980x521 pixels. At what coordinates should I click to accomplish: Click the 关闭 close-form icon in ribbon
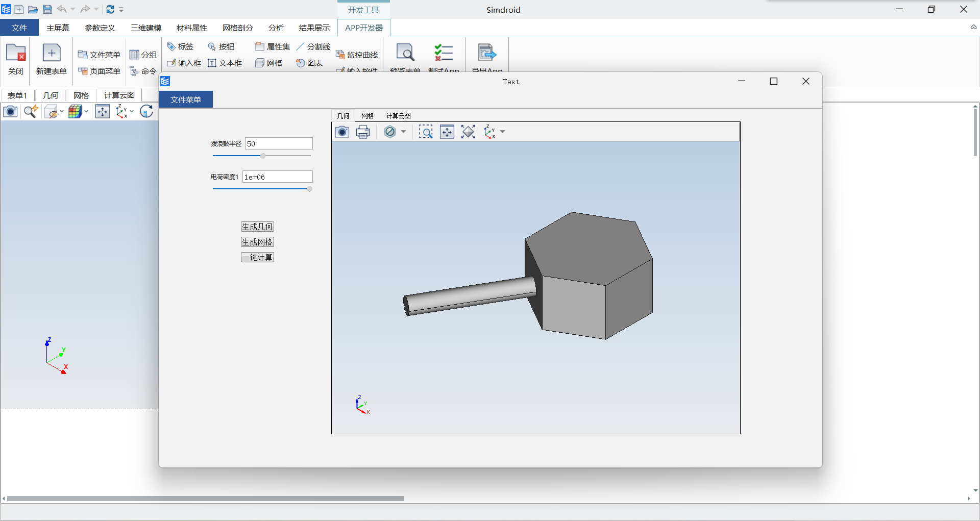(16, 59)
